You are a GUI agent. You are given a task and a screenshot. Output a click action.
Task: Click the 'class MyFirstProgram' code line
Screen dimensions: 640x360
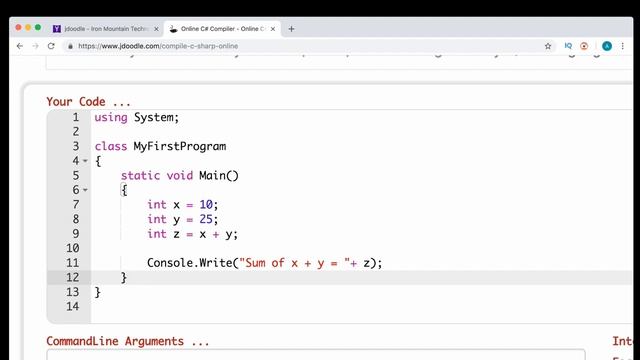click(x=160, y=147)
